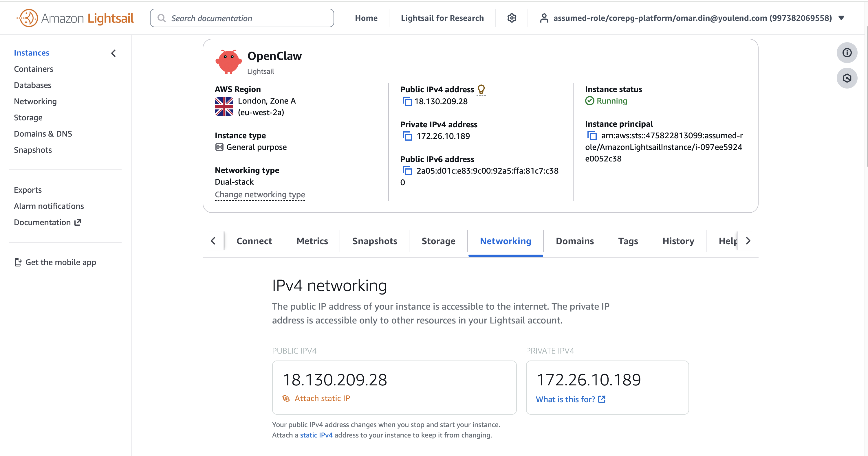The image size is (868, 456).
Task: Click the mobile app phone icon
Action: point(18,262)
